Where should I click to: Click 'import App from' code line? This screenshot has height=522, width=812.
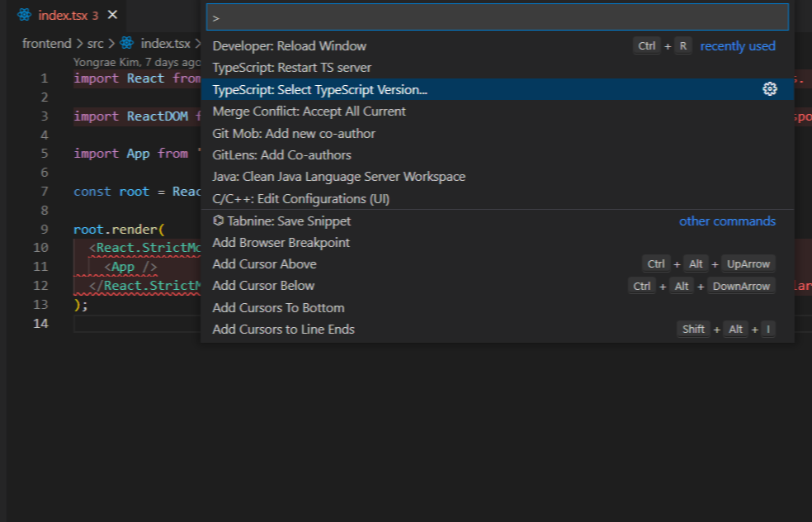(x=137, y=154)
